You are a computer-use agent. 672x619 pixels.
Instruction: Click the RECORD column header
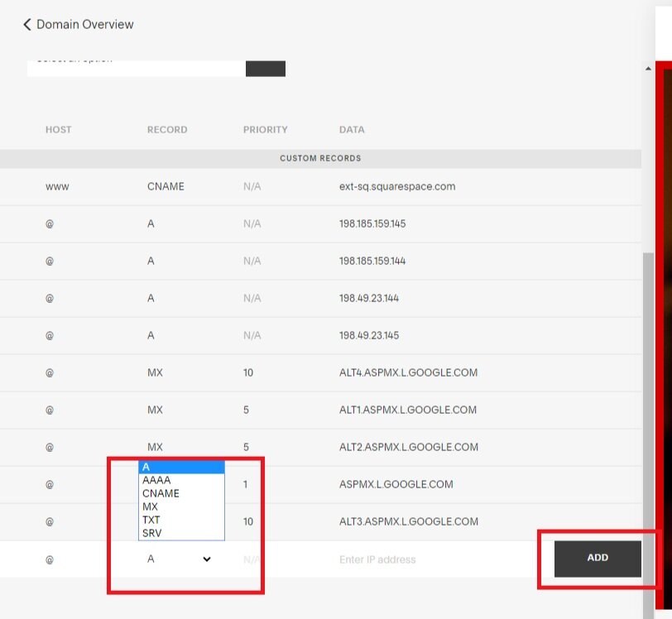click(x=167, y=129)
